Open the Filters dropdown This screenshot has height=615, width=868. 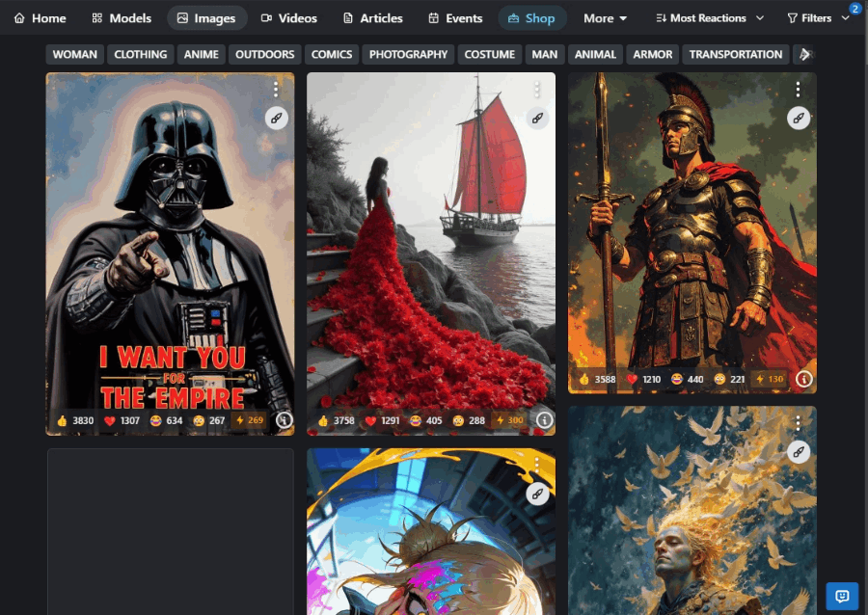(818, 18)
